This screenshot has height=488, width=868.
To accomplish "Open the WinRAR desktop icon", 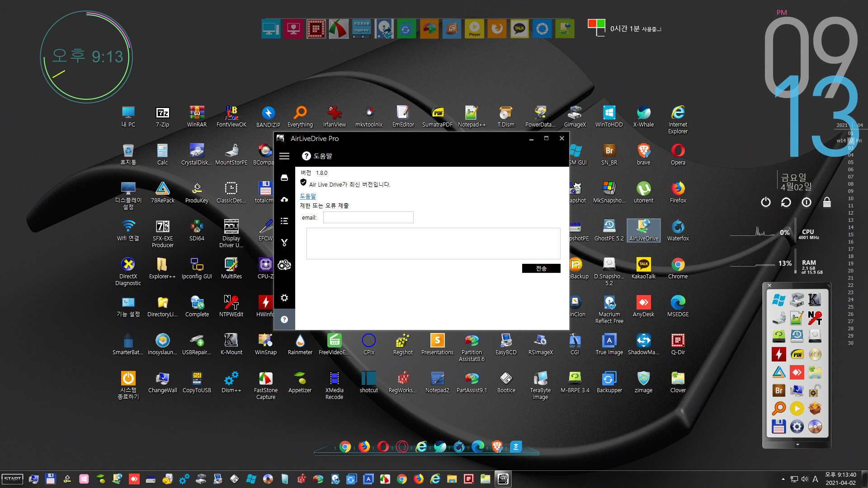I will coord(197,117).
